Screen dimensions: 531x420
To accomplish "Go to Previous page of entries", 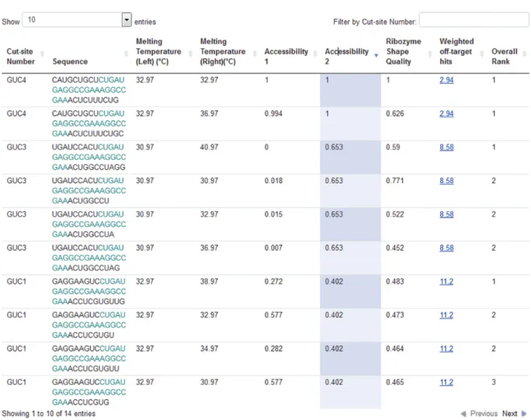I will (x=484, y=414).
